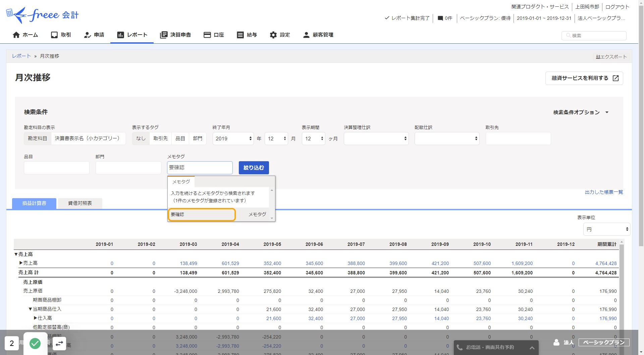
Task: Click the メモタグ tab in suggestion popup
Action: click(181, 182)
